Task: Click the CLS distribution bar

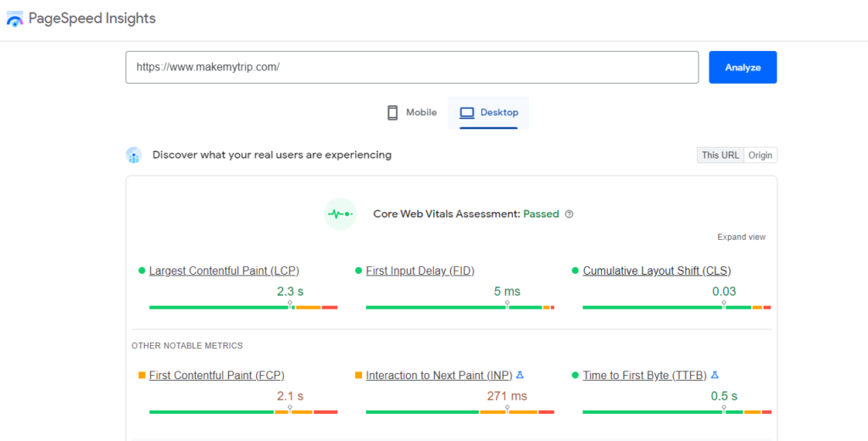Action: (x=676, y=307)
